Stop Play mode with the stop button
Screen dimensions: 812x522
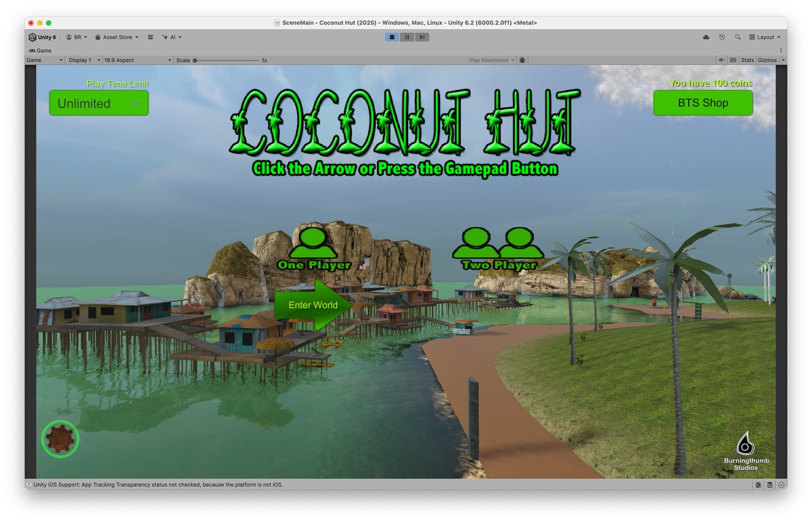392,37
